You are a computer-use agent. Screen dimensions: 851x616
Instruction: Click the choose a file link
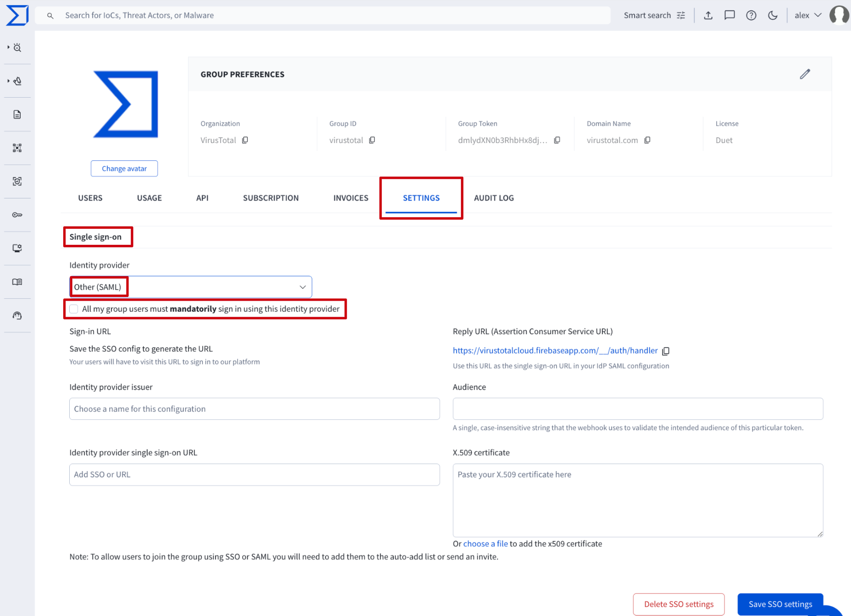click(486, 544)
